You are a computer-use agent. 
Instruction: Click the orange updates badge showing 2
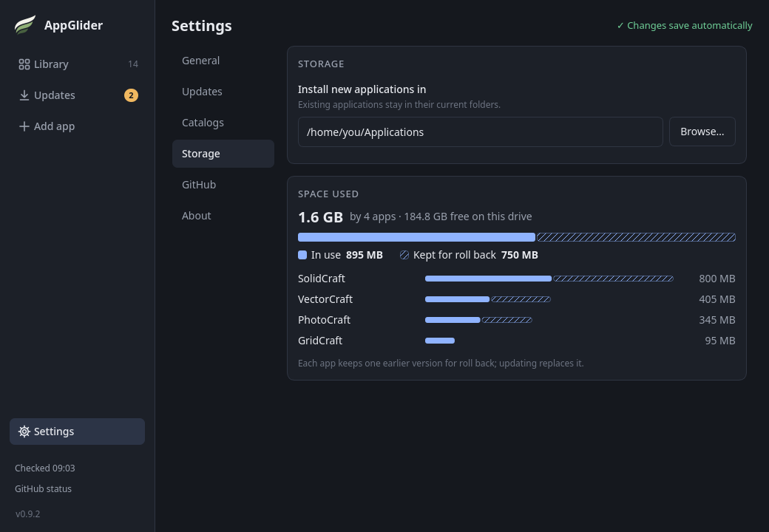pyautogui.click(x=131, y=95)
